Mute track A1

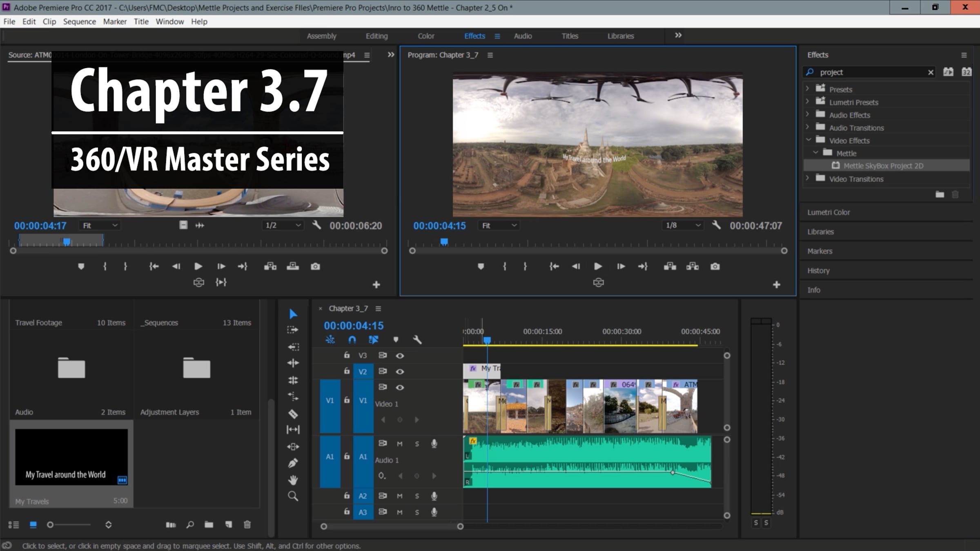[400, 444]
